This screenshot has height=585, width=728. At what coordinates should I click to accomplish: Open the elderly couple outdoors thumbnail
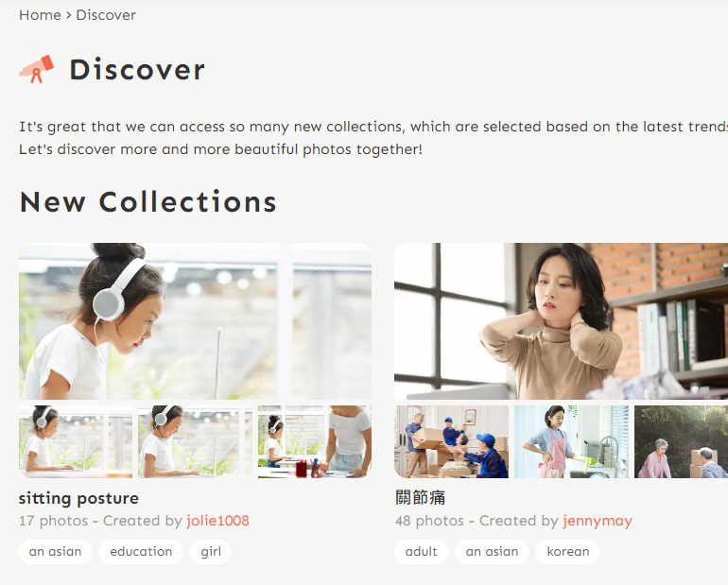681,441
